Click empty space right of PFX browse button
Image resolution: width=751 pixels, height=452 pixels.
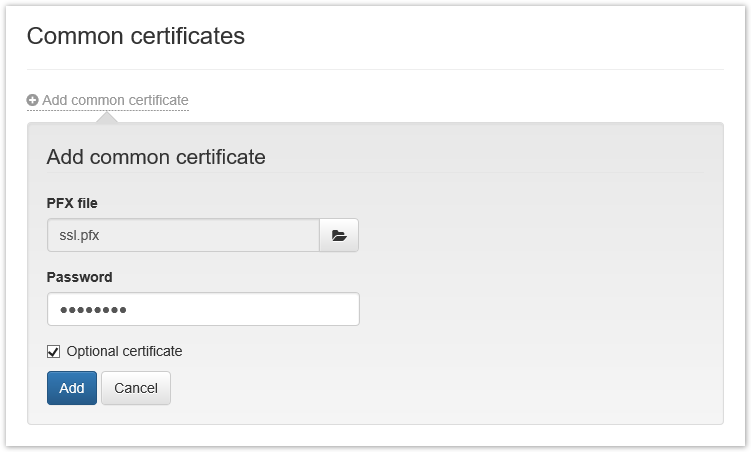tap(530, 235)
